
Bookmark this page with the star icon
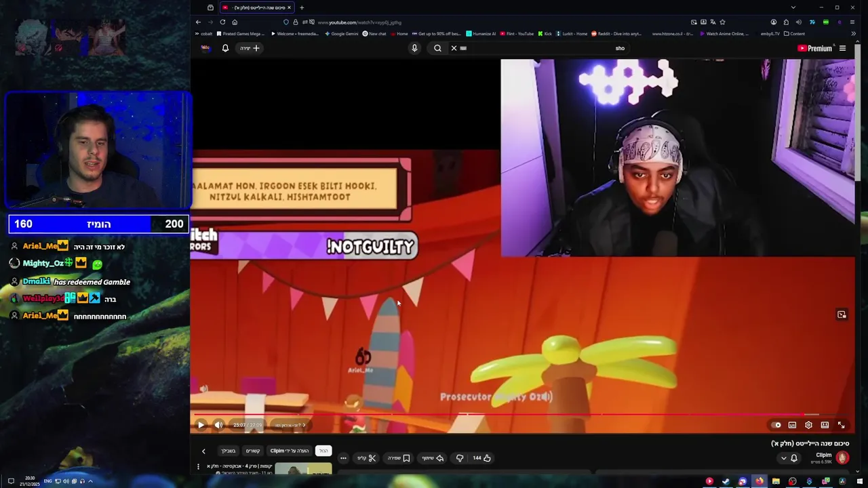pyautogui.click(x=722, y=22)
